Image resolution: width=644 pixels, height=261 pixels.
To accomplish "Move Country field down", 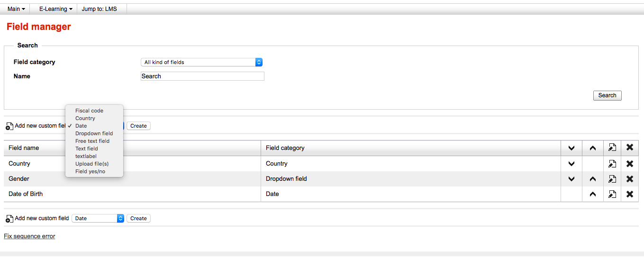I will pyautogui.click(x=571, y=164).
